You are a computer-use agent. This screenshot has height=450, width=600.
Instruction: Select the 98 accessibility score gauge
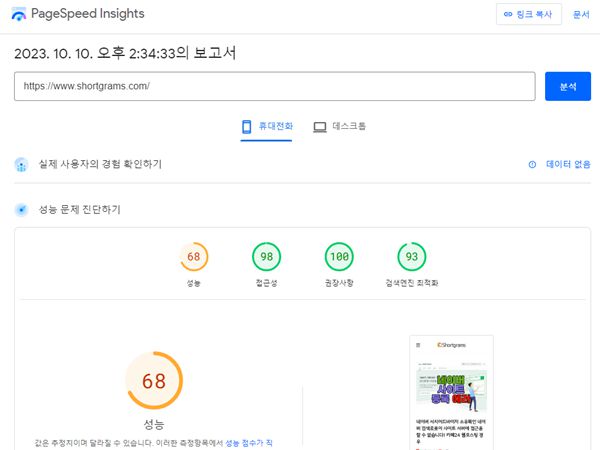point(266,256)
